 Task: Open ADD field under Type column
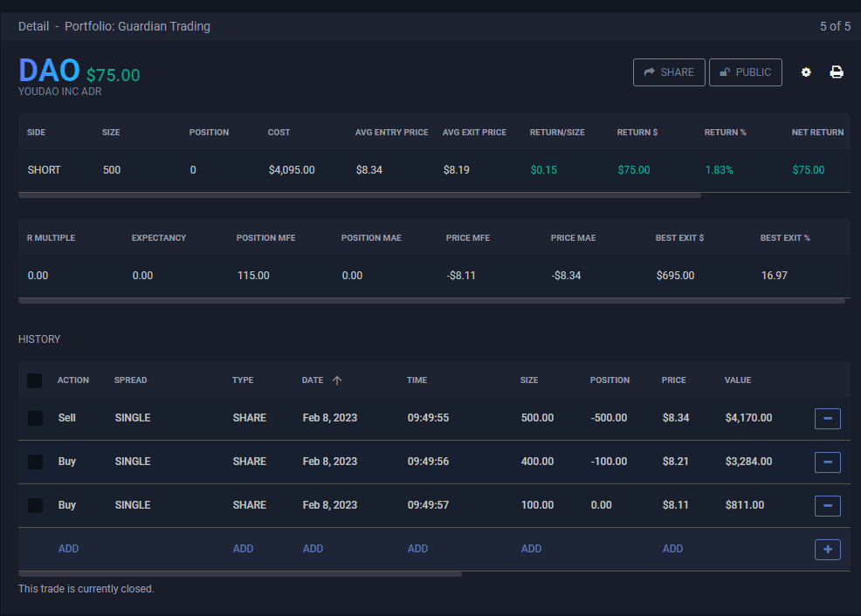(x=243, y=549)
